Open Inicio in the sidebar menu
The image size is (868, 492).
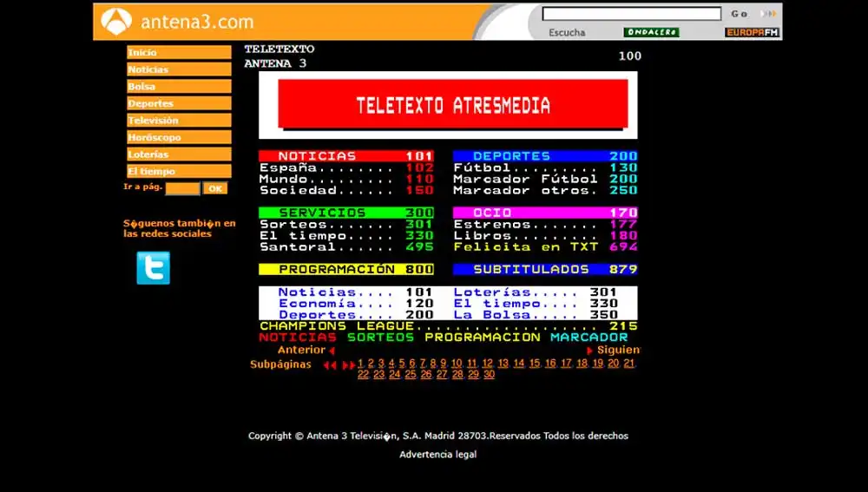point(179,52)
